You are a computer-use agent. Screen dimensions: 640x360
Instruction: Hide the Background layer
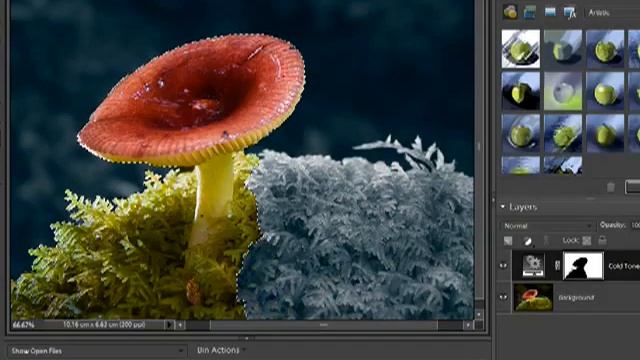(503, 297)
